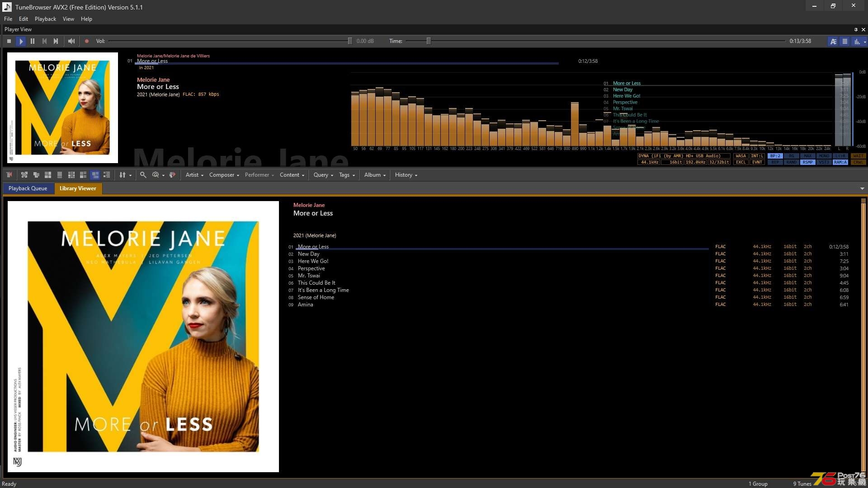Image resolution: width=868 pixels, height=488 pixels.
Task: Open the sort order dropdown arrow
Action: pos(130,175)
